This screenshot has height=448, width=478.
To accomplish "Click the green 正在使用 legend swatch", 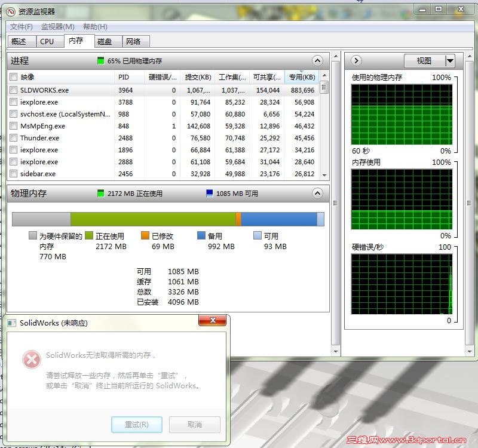I will coord(89,235).
